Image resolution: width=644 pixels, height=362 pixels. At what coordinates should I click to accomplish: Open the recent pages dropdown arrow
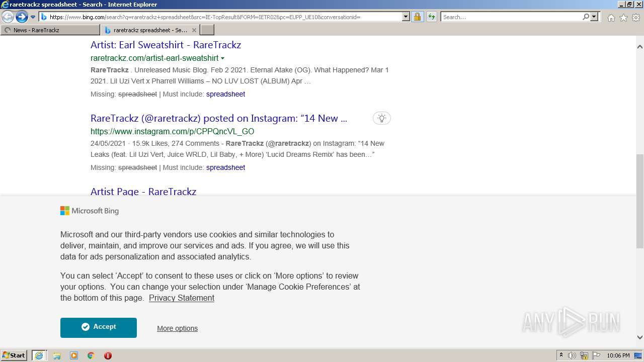coord(33,17)
